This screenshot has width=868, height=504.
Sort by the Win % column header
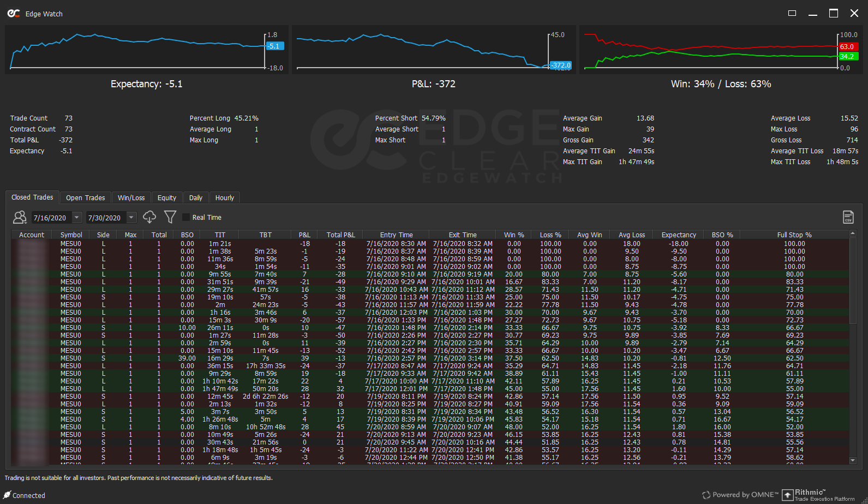point(514,235)
